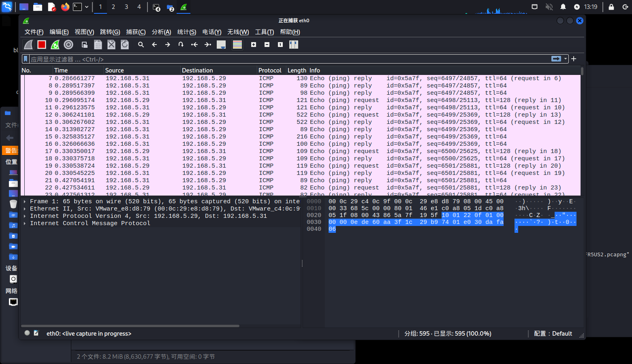The width and height of the screenshot is (632, 364).
Task: Open capture options gear icon
Action: (x=68, y=45)
